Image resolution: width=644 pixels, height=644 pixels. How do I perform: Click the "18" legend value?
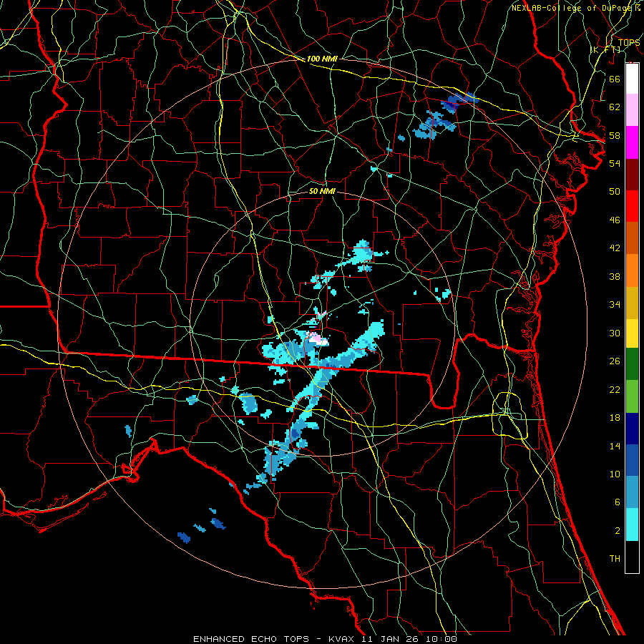tap(615, 418)
